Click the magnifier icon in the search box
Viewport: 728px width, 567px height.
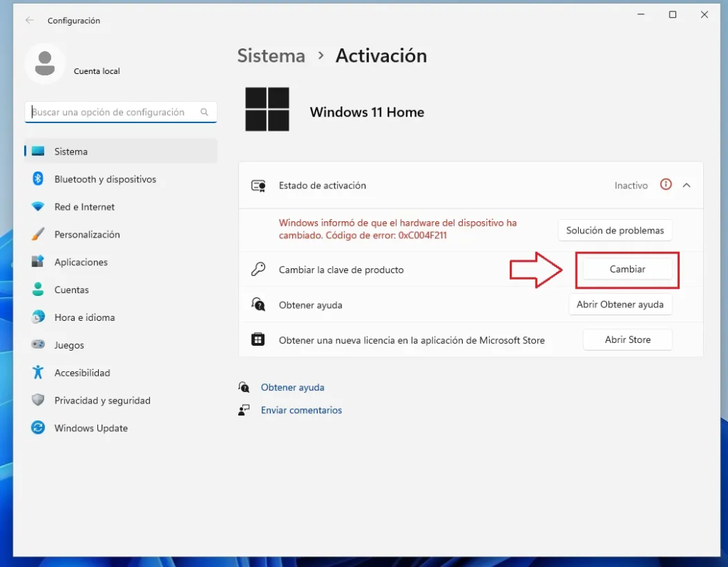204,112
